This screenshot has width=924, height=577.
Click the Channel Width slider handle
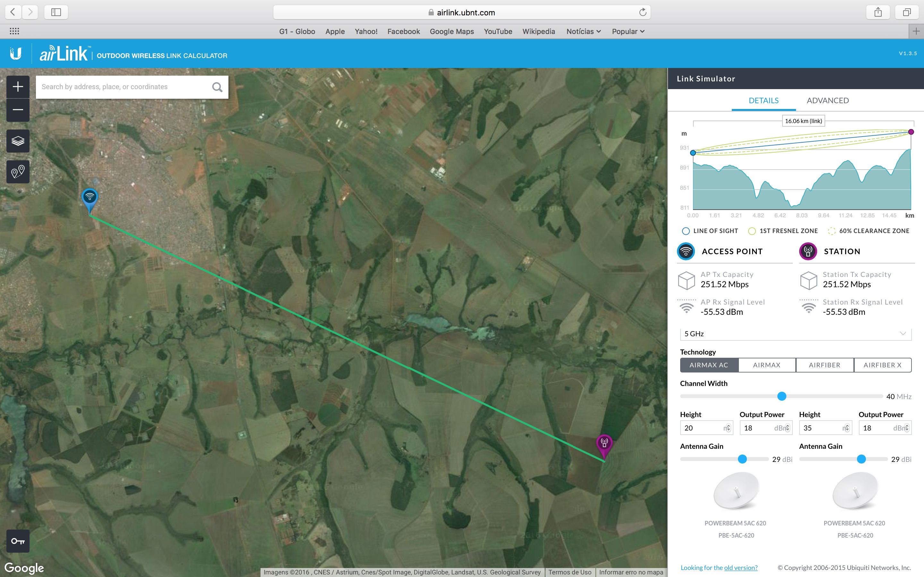click(x=782, y=396)
